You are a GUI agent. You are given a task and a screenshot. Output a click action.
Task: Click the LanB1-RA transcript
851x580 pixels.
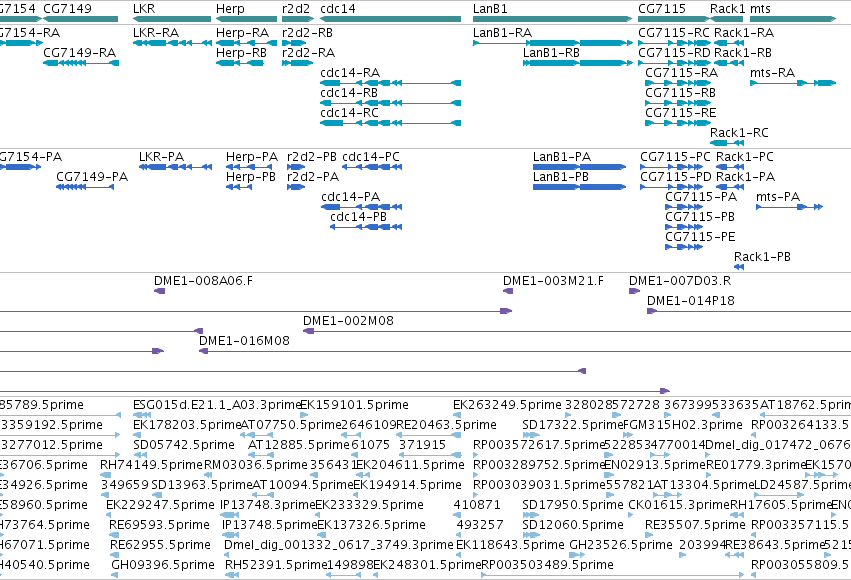(552, 43)
